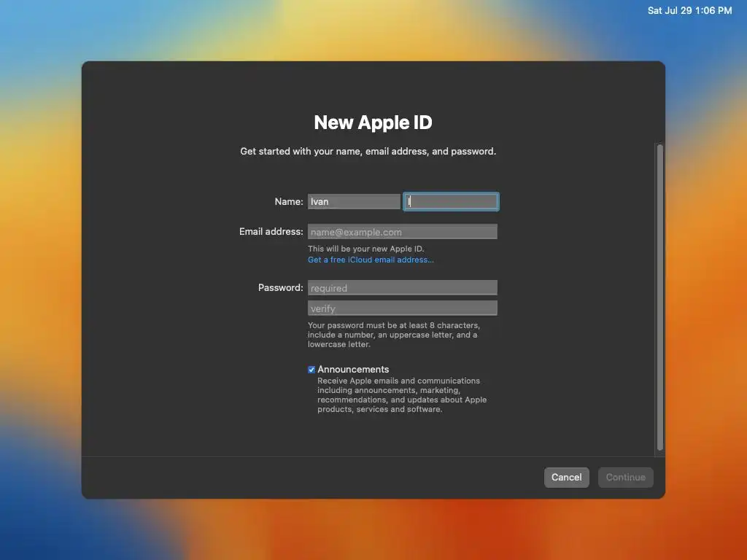Screen dimensions: 747x560
Task: Cancel Apple ID creation
Action: [x=566, y=477]
